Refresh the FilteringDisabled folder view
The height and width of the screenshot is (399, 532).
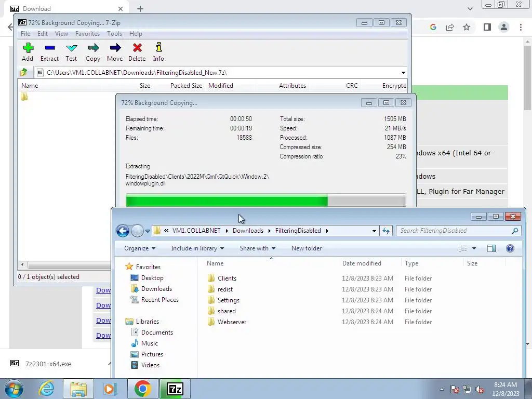(386, 231)
